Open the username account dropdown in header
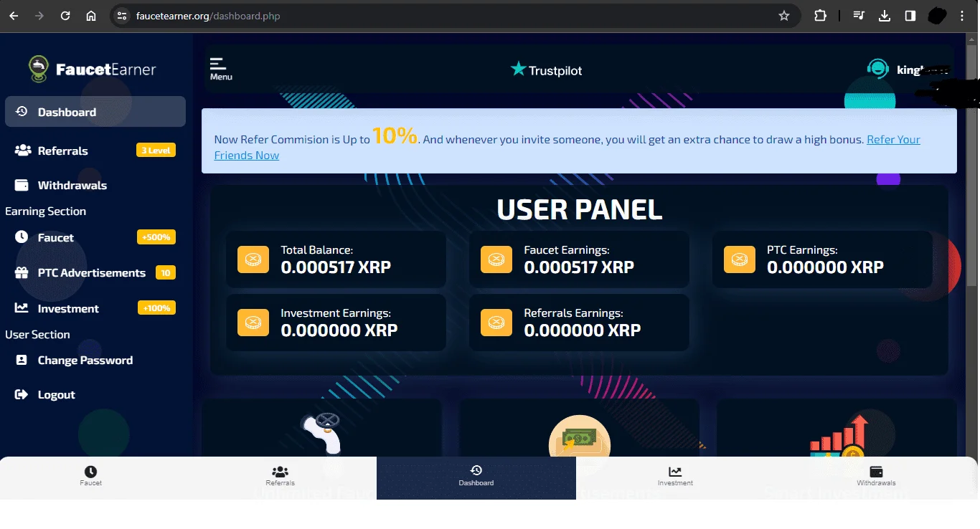The height and width of the screenshot is (529, 980). point(923,70)
